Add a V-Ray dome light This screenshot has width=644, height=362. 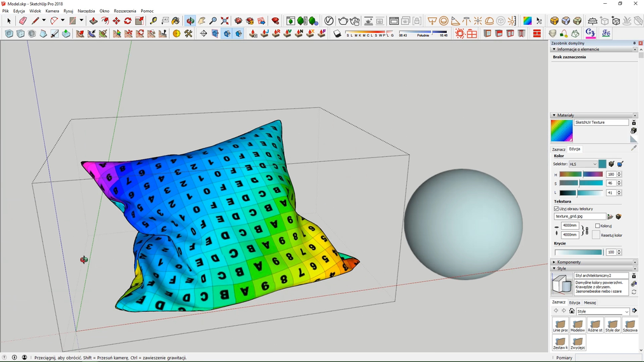[x=489, y=20]
